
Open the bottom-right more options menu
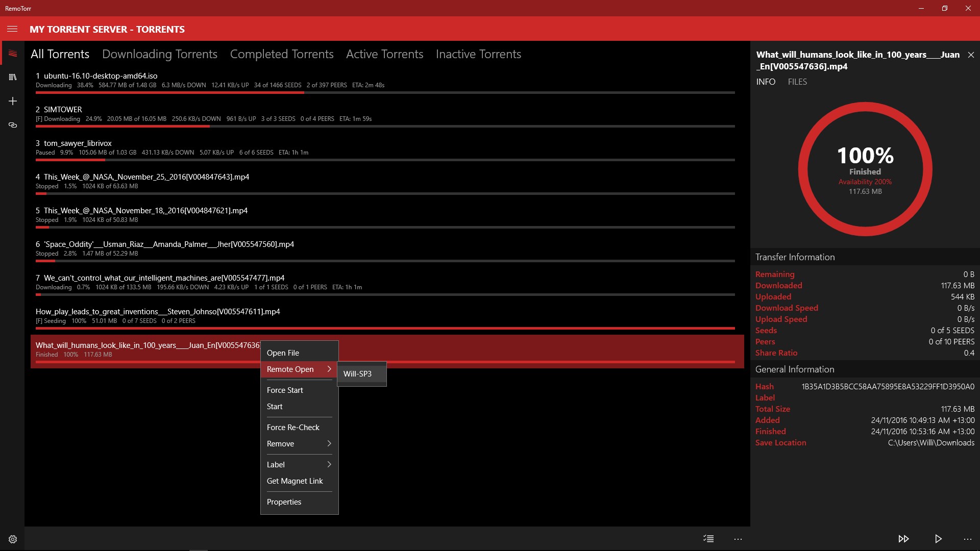tap(968, 538)
